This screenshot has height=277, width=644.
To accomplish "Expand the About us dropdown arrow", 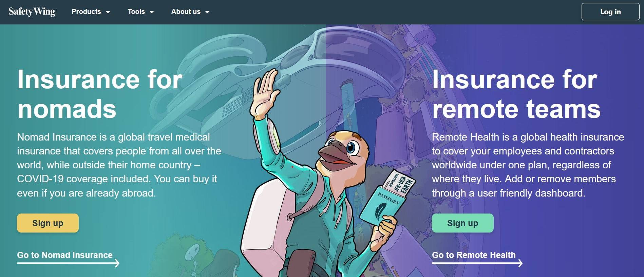I will coord(207,12).
